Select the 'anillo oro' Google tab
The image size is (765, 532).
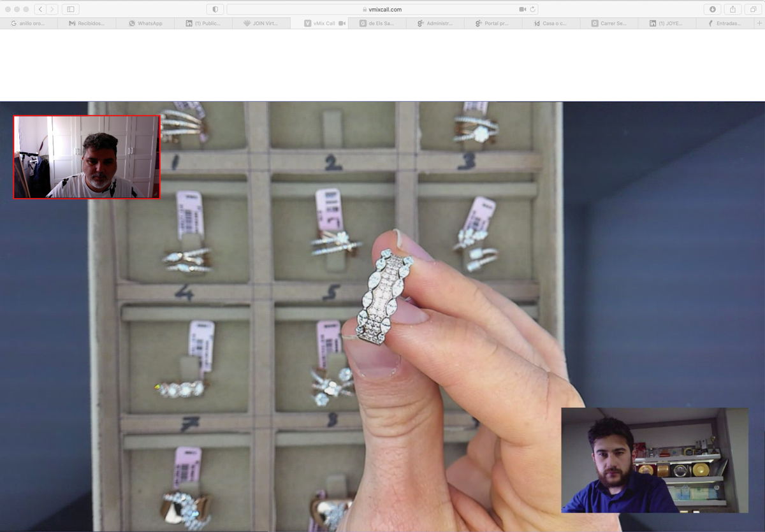pyautogui.click(x=29, y=23)
